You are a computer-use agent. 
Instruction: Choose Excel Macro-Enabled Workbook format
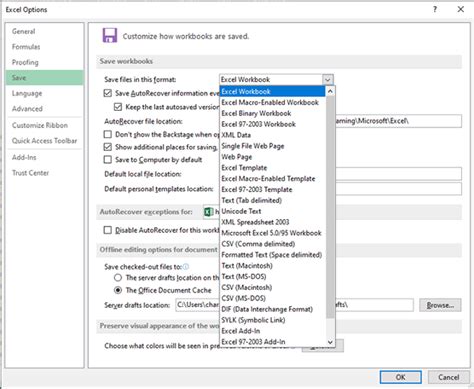(272, 102)
